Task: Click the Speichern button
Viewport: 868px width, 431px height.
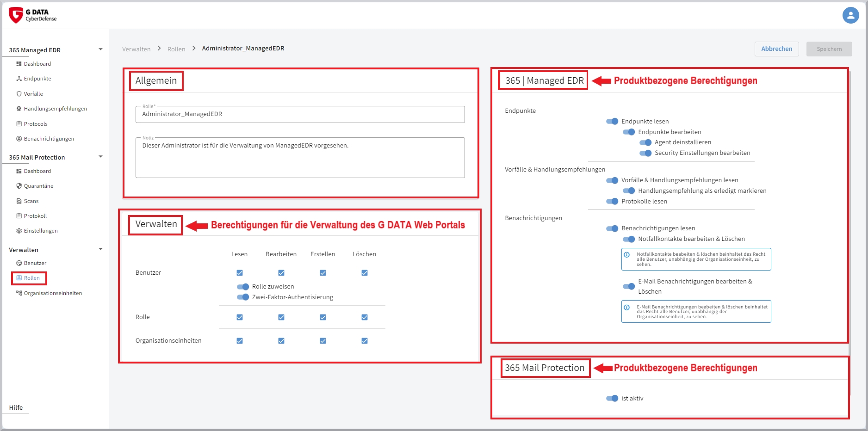Action: 829,49
